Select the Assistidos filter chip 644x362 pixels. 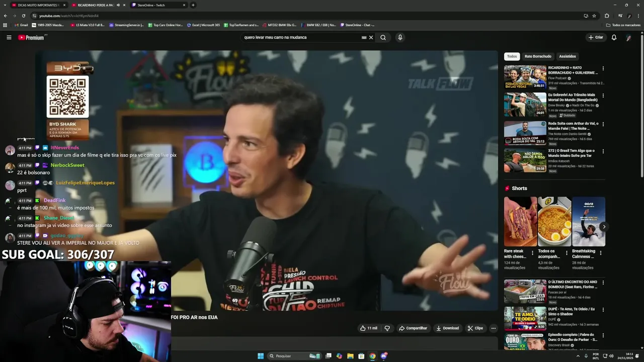point(568,56)
